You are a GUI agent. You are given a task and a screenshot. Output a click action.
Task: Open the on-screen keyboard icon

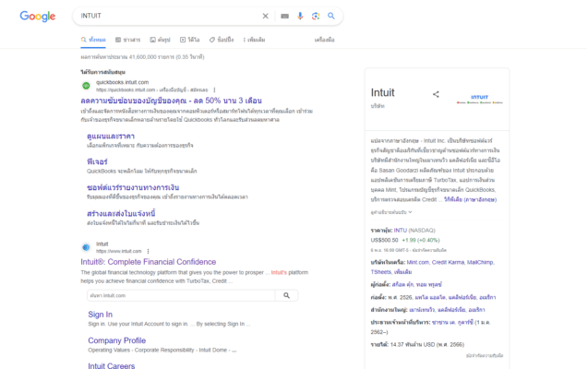284,16
